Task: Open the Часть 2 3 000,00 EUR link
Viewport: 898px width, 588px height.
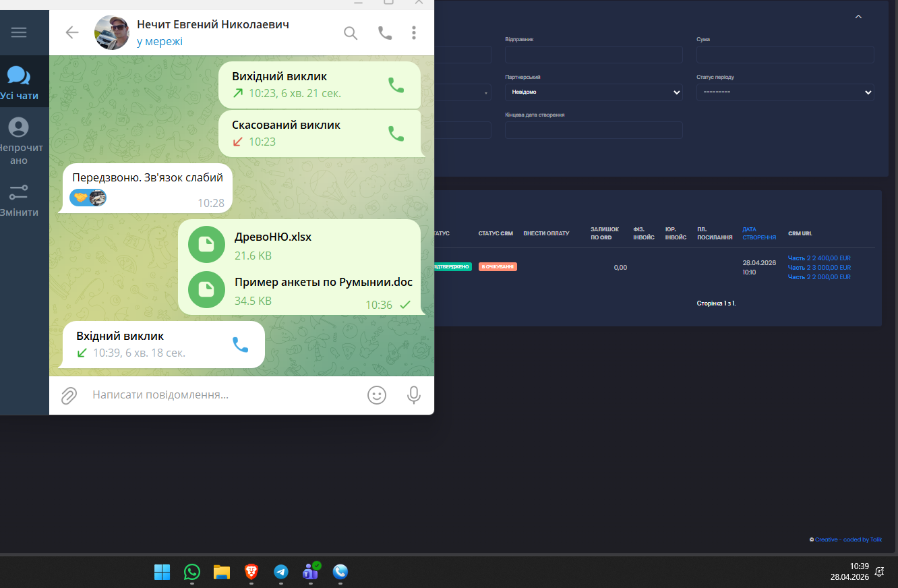Action: (819, 267)
